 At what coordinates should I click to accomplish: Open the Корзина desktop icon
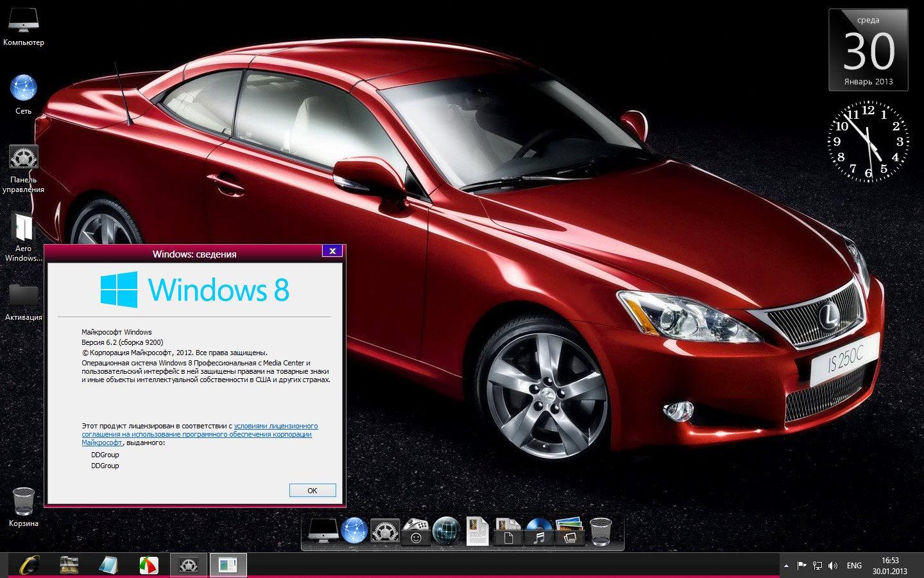(23, 501)
